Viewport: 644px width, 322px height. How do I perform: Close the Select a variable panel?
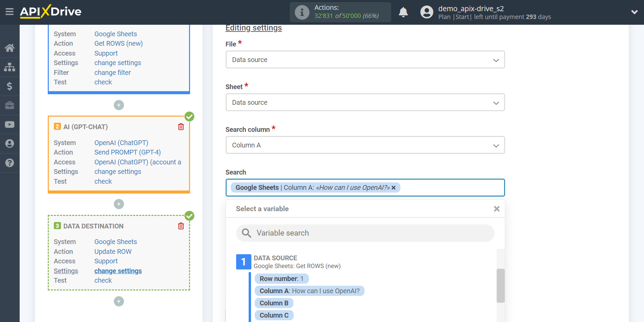497,209
